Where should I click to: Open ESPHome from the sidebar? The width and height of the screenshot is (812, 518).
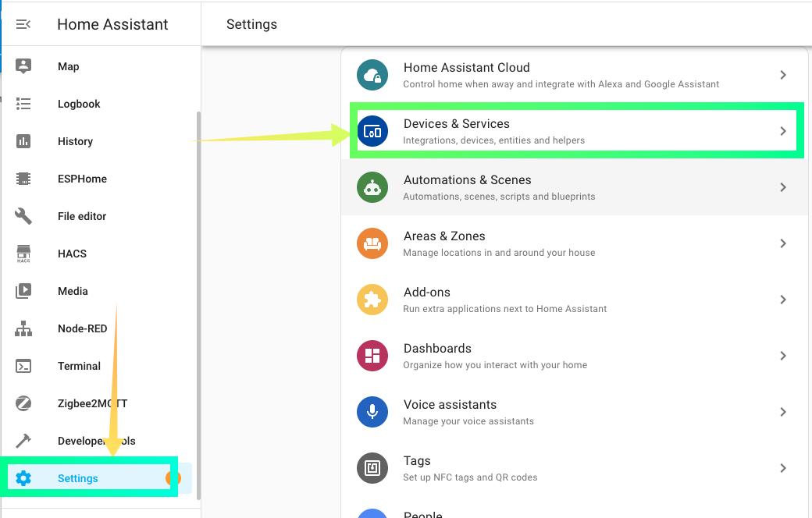coord(98,179)
